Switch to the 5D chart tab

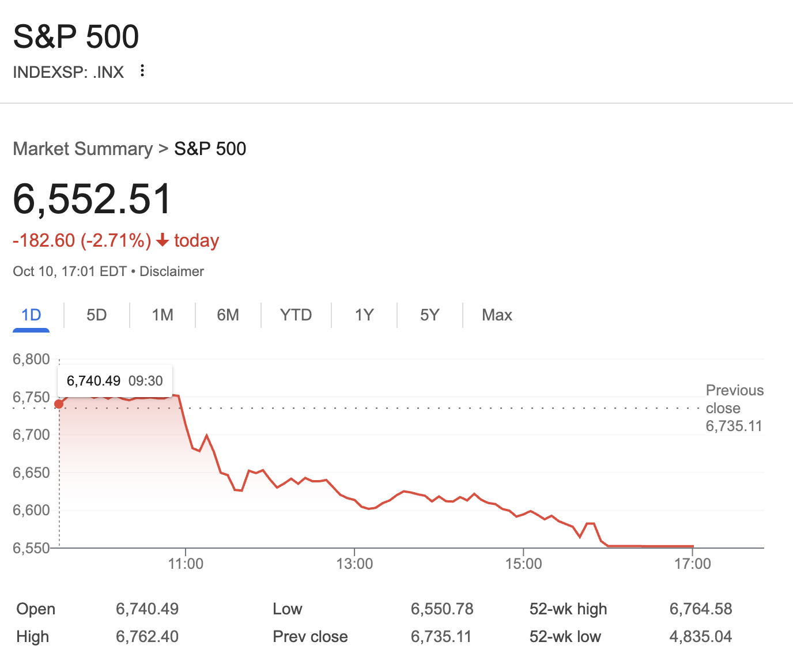click(x=97, y=315)
